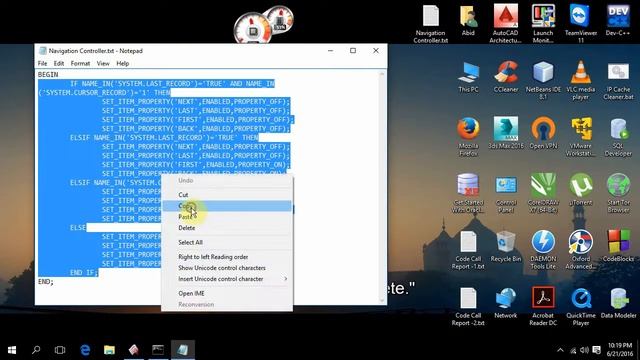
Task: Launch CorelDRAW X7 (64-Bit) shortcut
Action: click(x=543, y=193)
